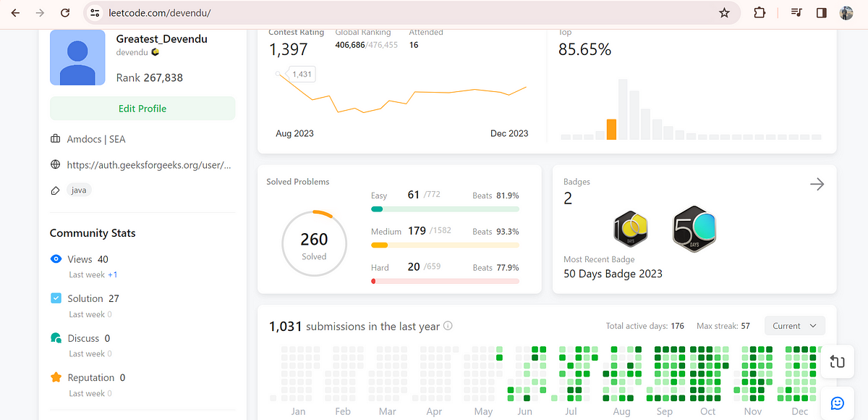Bookmark this page with the star icon
This screenshot has height=420, width=868.
(x=724, y=13)
